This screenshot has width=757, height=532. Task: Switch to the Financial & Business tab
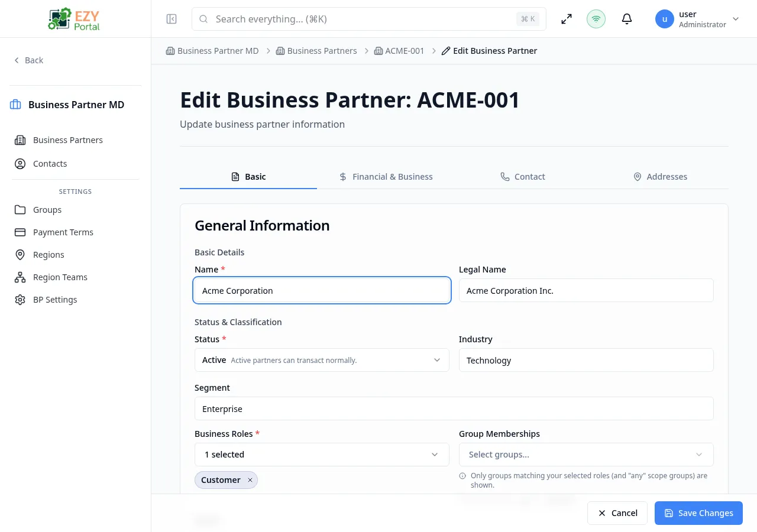click(386, 176)
